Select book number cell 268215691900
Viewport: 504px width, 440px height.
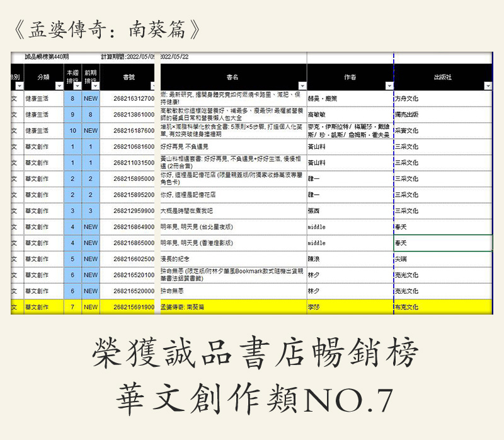(x=134, y=307)
